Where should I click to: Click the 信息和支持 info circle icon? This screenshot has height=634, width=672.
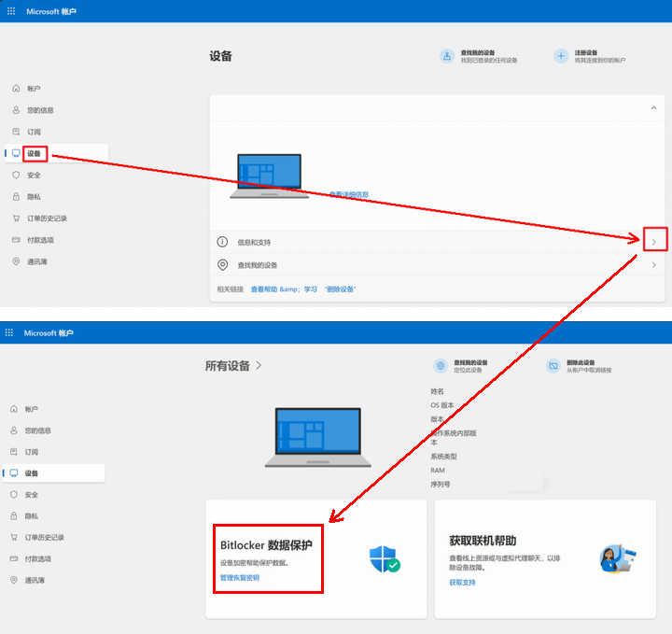(x=223, y=242)
